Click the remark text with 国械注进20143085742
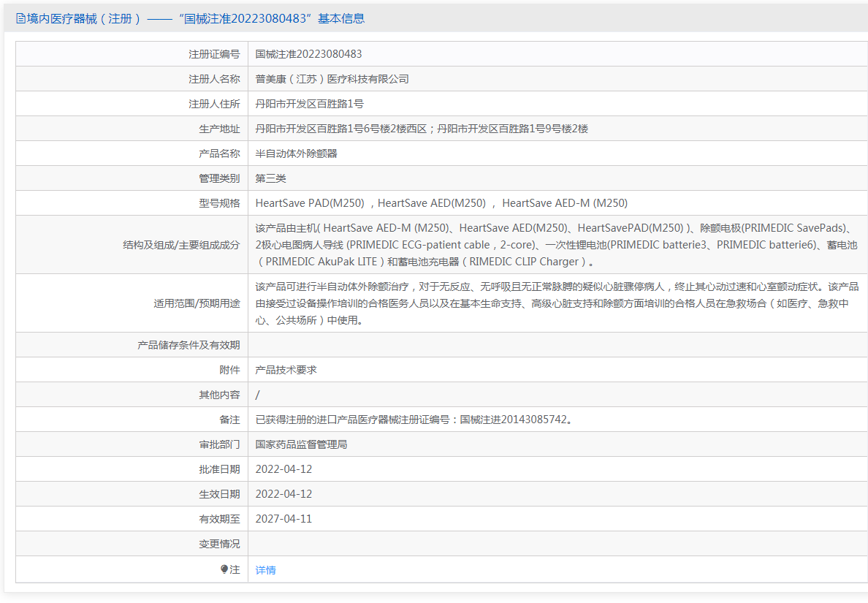The height and width of the screenshot is (603, 868). pos(414,420)
